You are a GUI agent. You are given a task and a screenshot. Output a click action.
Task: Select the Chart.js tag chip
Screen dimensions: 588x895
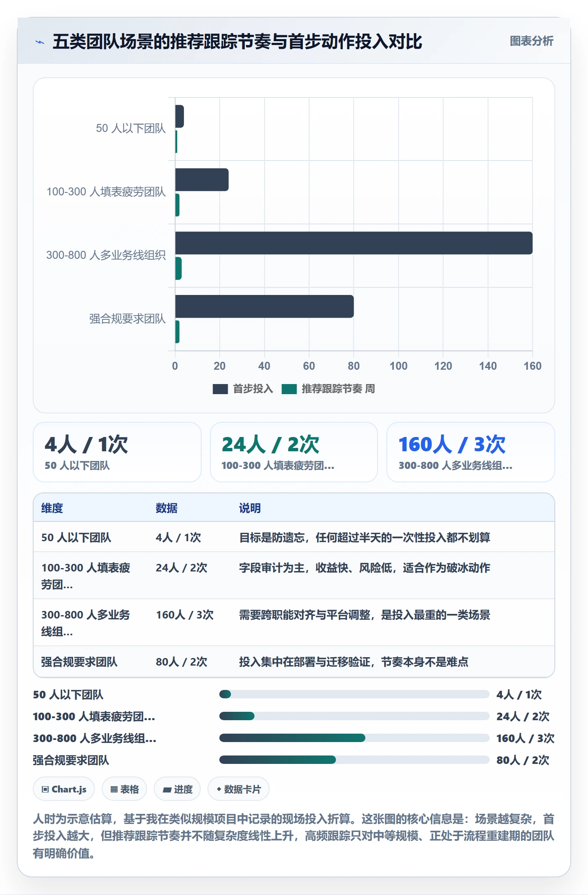pyautogui.click(x=64, y=789)
